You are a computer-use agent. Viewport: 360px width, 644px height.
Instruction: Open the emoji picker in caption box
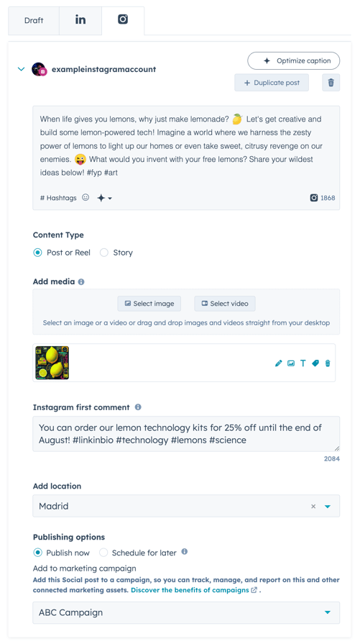point(86,198)
